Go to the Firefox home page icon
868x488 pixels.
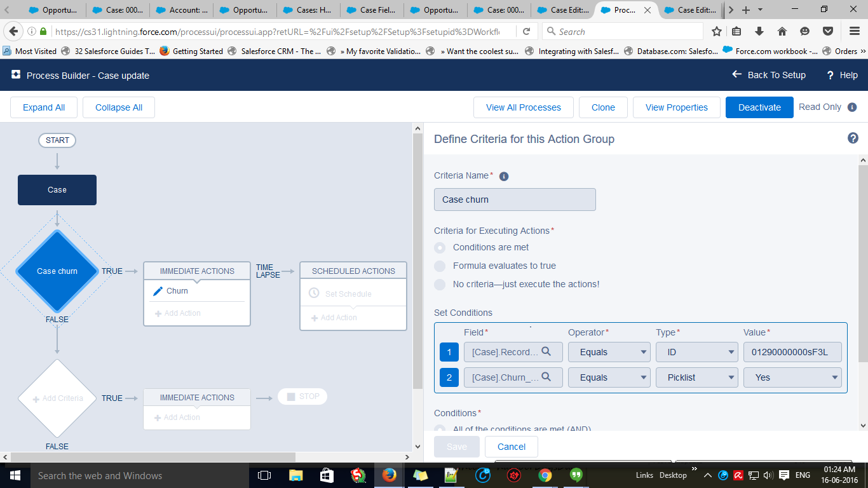[782, 31]
